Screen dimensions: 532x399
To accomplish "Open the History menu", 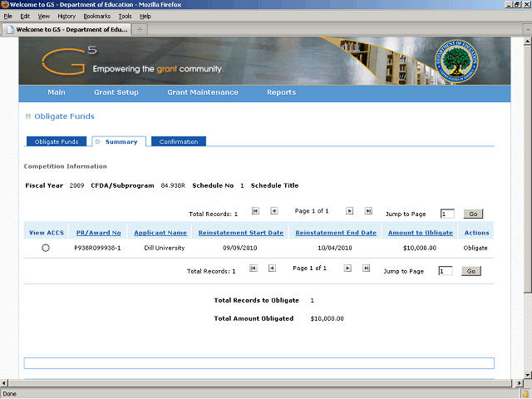I will point(66,17).
